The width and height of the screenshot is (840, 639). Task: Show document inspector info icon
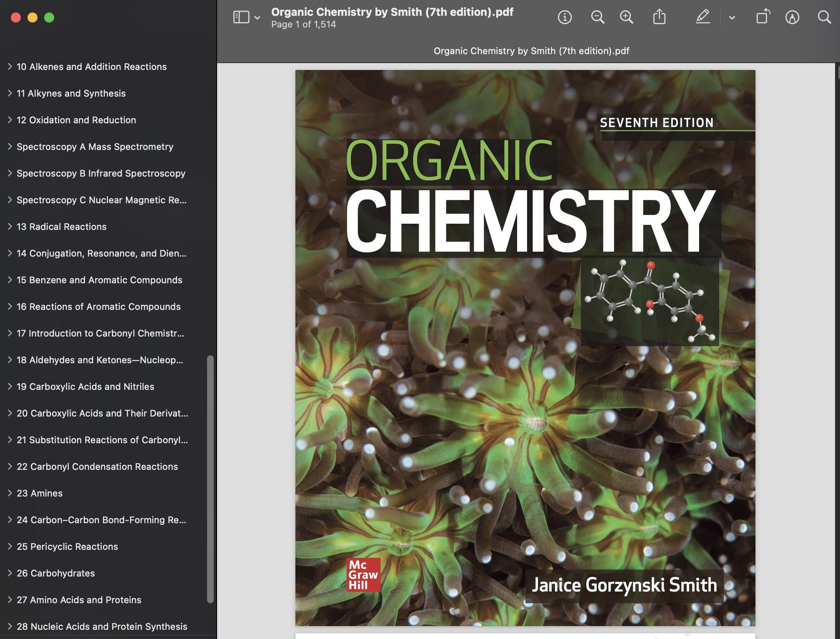[x=565, y=17]
